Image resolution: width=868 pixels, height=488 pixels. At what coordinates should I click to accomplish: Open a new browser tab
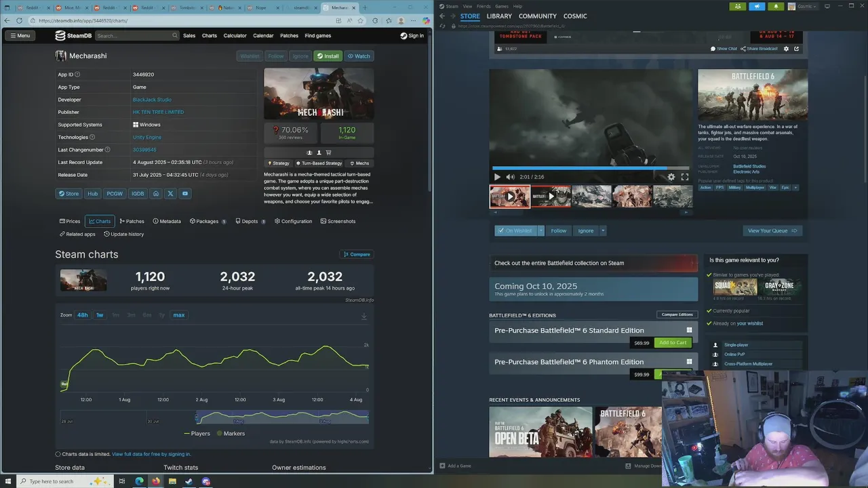[x=365, y=7]
